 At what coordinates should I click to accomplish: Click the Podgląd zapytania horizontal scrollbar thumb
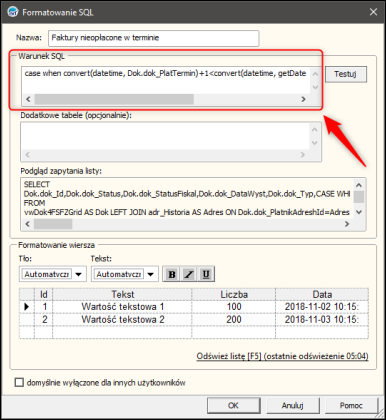tap(53, 224)
